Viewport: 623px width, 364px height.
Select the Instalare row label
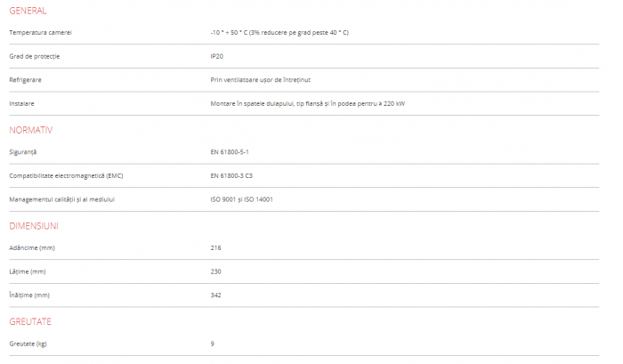click(x=22, y=103)
